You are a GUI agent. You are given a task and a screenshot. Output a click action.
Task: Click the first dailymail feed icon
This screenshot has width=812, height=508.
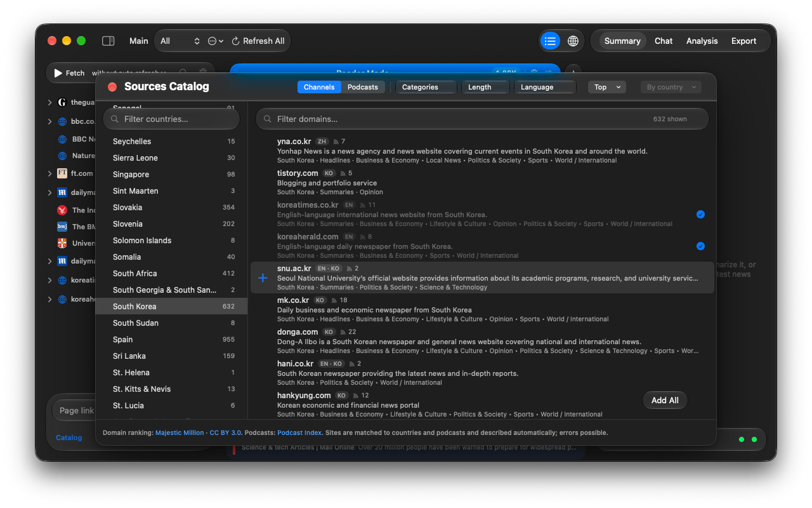[62, 192]
